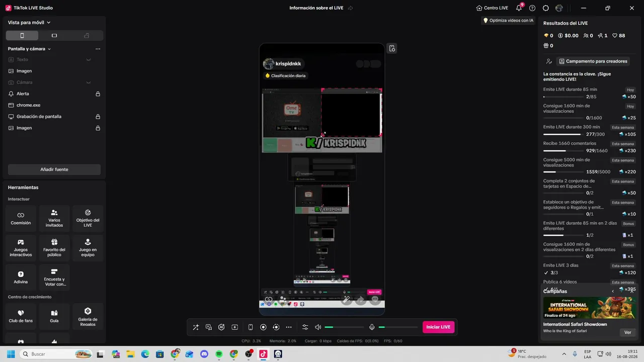The height and width of the screenshot is (362, 644).
Task: Show hidden system tray icons
Action: point(563,354)
